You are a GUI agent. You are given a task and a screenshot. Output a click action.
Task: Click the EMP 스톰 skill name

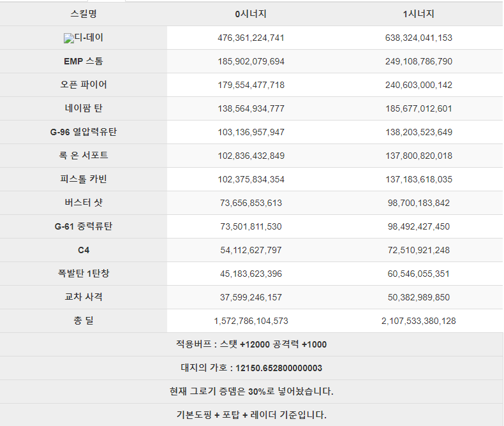(x=84, y=61)
